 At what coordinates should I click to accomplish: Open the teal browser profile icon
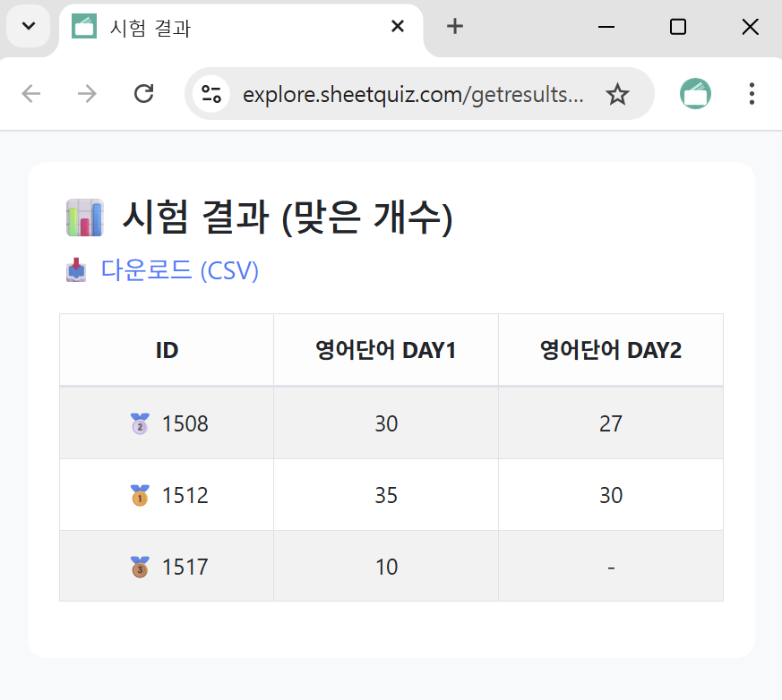pos(695,93)
